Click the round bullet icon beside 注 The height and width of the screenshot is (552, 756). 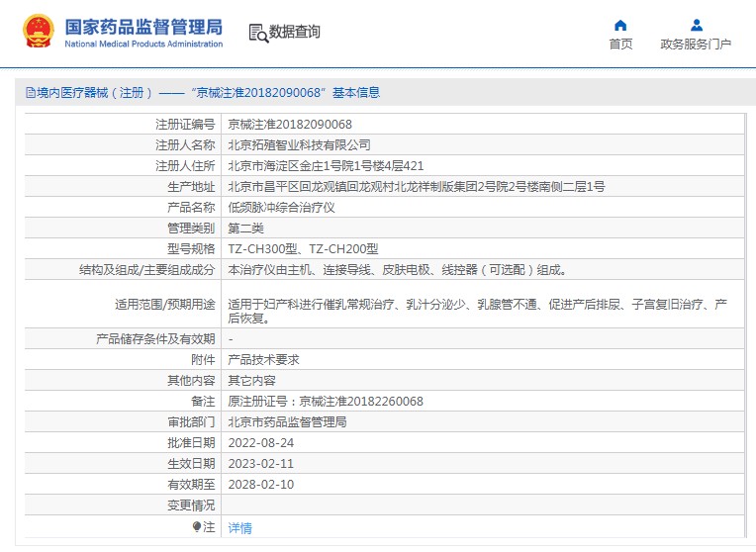click(197, 527)
